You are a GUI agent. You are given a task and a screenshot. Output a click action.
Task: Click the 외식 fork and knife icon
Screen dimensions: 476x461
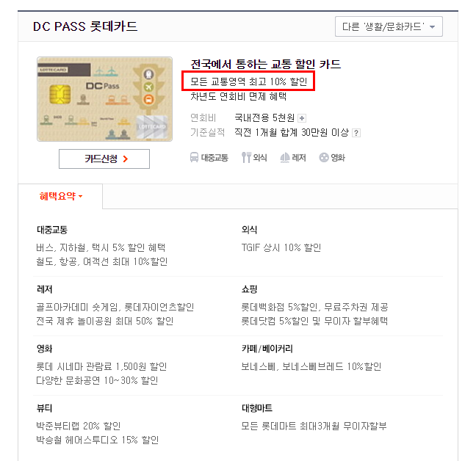[246, 158]
